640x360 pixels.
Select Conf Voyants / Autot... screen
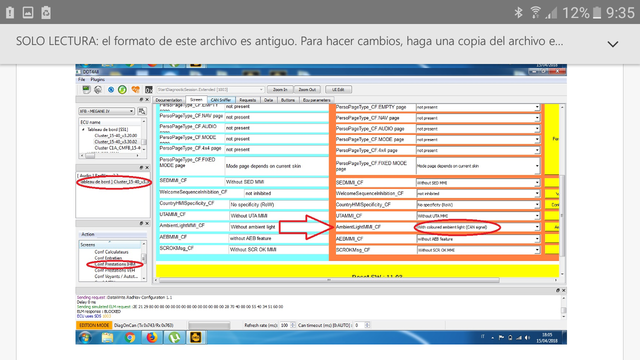116,276
